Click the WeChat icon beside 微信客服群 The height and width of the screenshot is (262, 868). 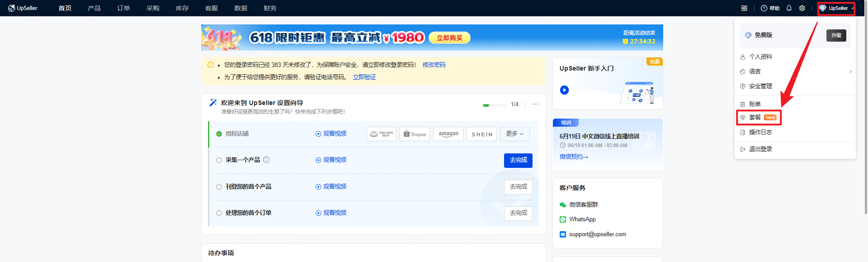point(563,205)
